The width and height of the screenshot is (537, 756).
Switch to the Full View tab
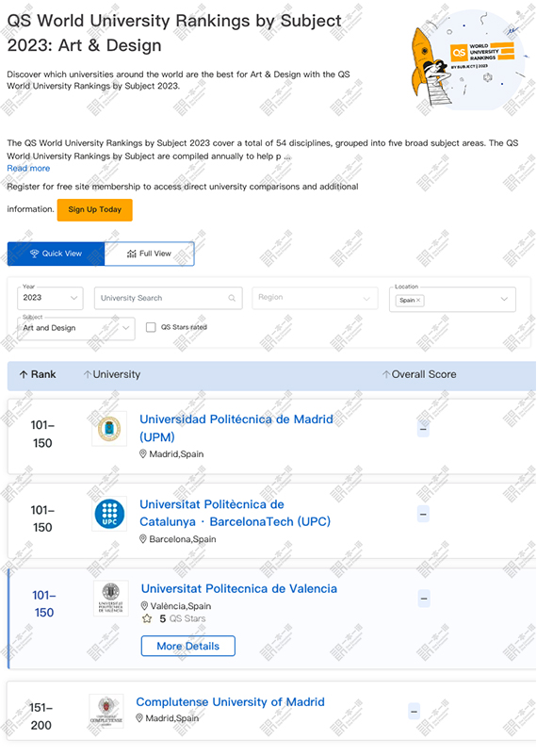pos(149,254)
